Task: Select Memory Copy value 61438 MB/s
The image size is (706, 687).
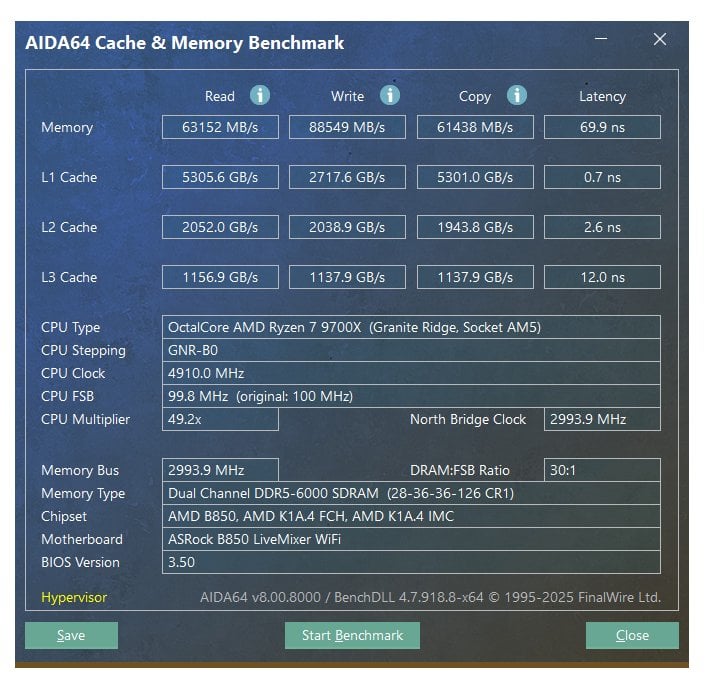Action: click(475, 127)
